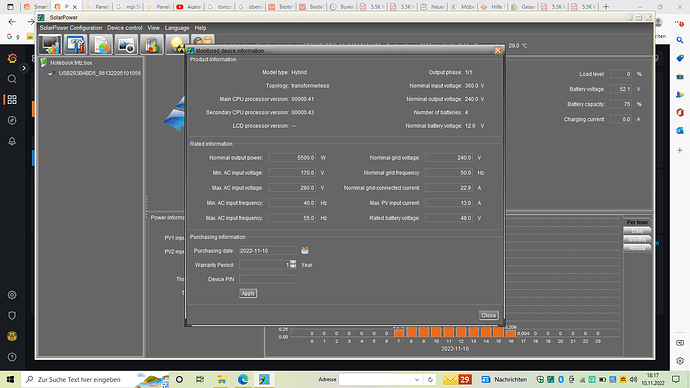The width and height of the screenshot is (690, 388).
Task: Click the Warranty Period value field
Action: 264,264
